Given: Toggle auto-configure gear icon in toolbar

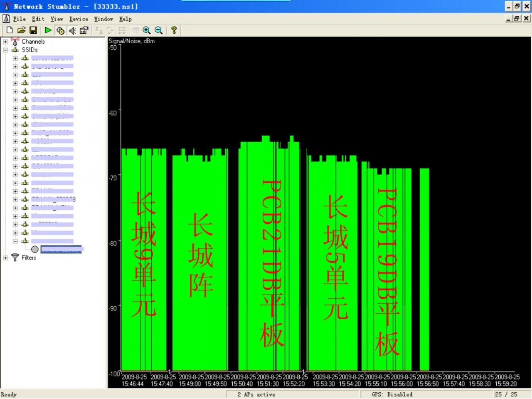Looking at the screenshot, I should (60, 30).
